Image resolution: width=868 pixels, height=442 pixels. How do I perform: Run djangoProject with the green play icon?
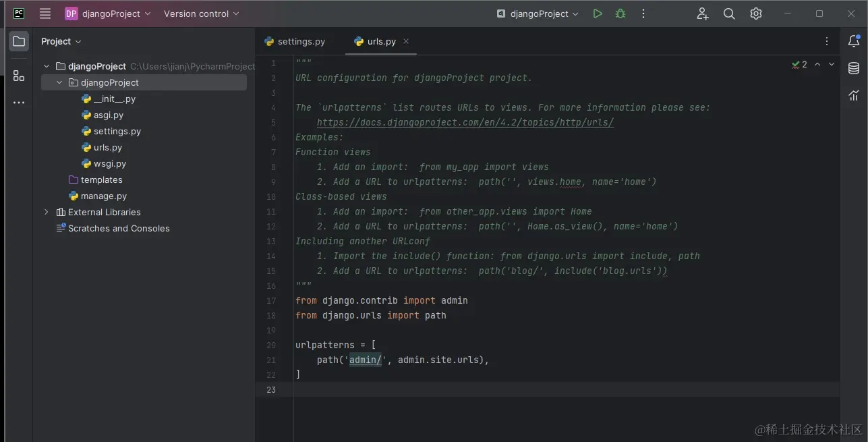point(598,13)
